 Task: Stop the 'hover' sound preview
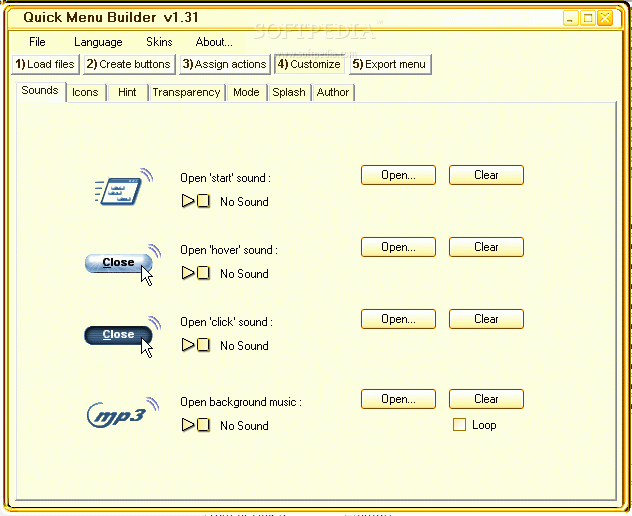(204, 273)
